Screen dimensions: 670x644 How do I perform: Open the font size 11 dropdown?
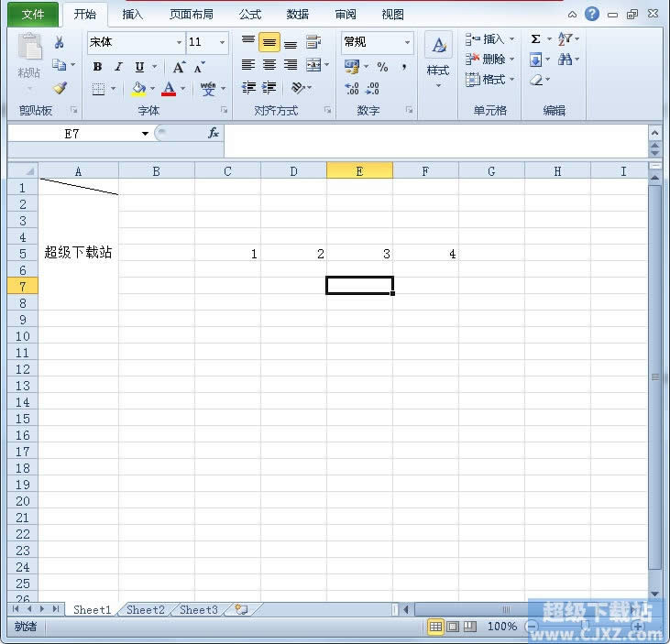pos(222,42)
